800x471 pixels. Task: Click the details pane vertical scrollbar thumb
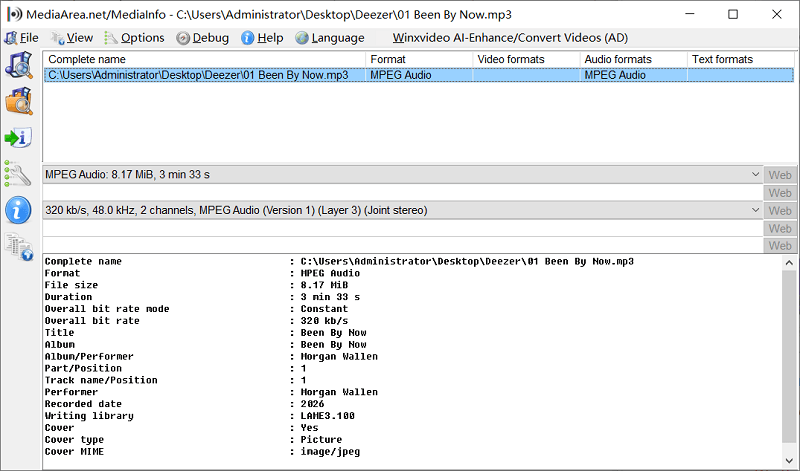789,357
